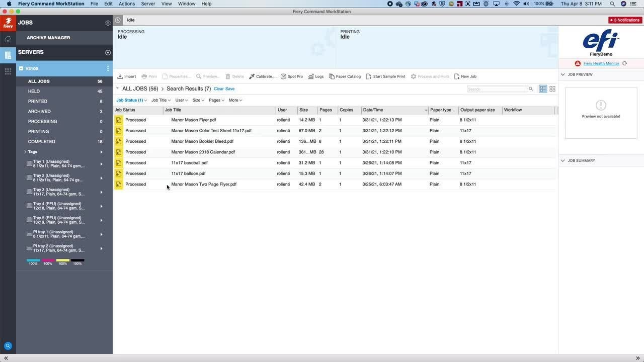This screenshot has width=644, height=362.
Task: Open the Server menu
Action: [148, 4]
